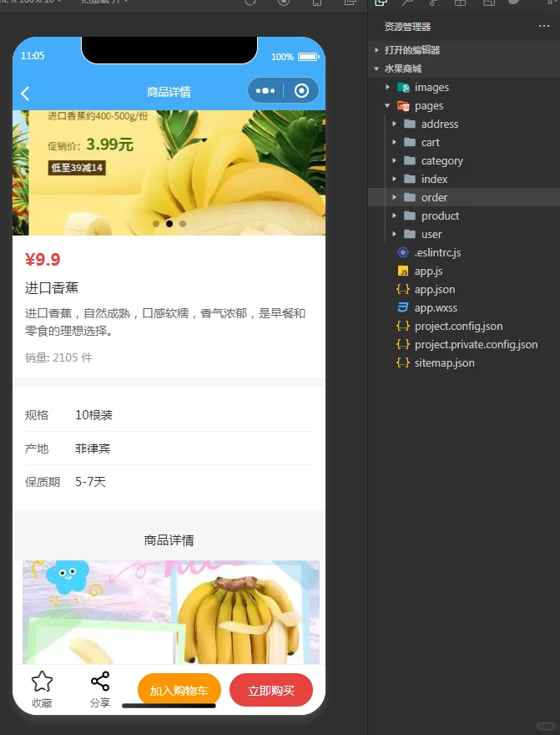Click the order folder icon

tap(410, 197)
